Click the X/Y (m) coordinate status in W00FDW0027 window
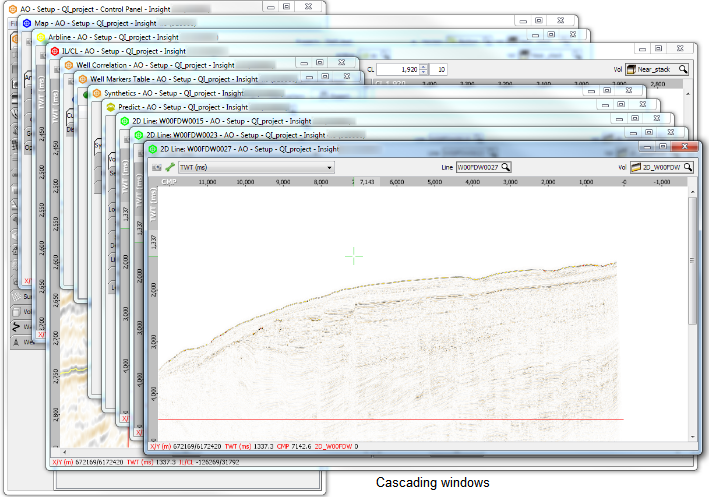This screenshot has height=497, width=709. [185, 446]
